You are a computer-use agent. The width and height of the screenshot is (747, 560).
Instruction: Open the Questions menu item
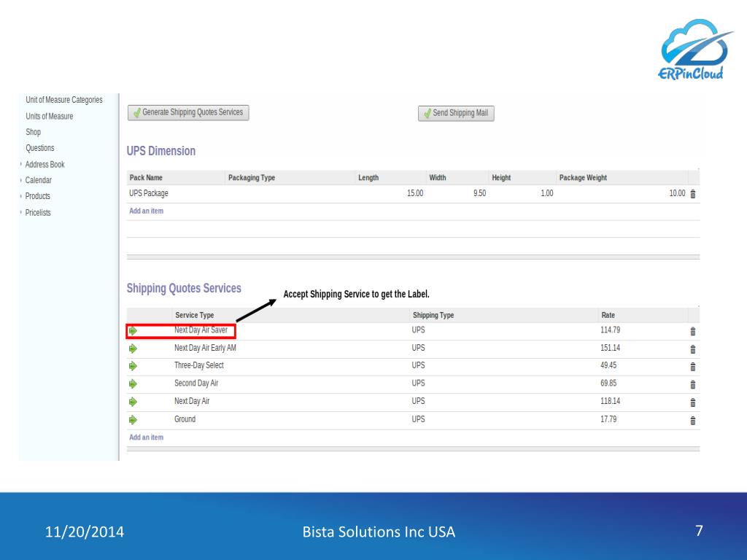point(40,148)
